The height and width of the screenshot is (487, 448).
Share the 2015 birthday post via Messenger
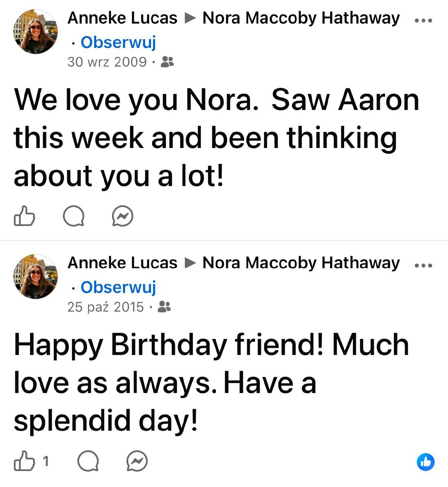point(137,461)
